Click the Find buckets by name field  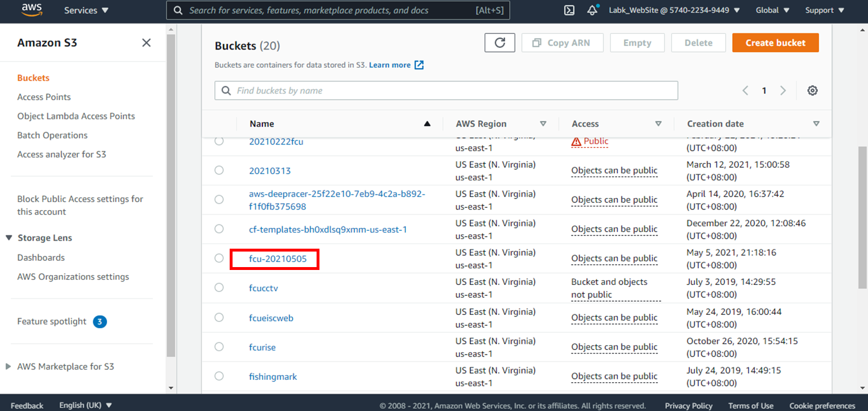tap(446, 90)
